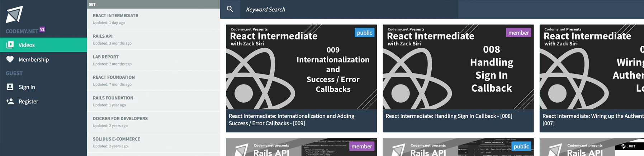
Task: Open the Membership menu item
Action: coord(43,59)
